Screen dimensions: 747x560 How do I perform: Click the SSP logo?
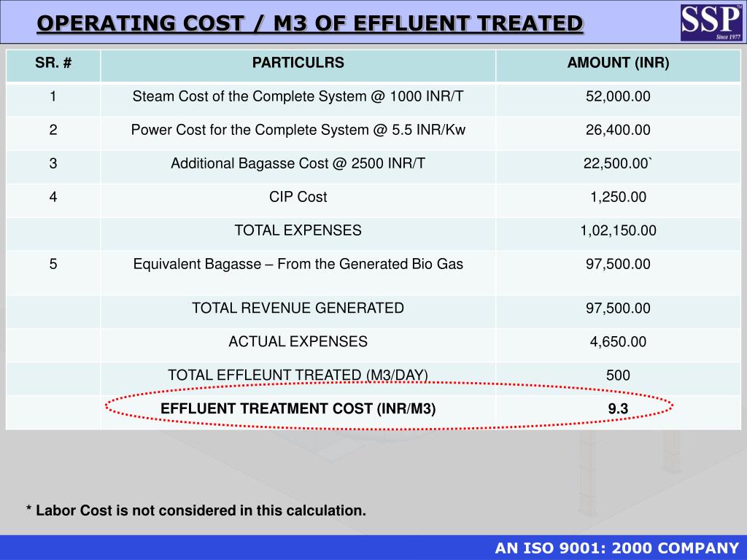tap(711, 22)
